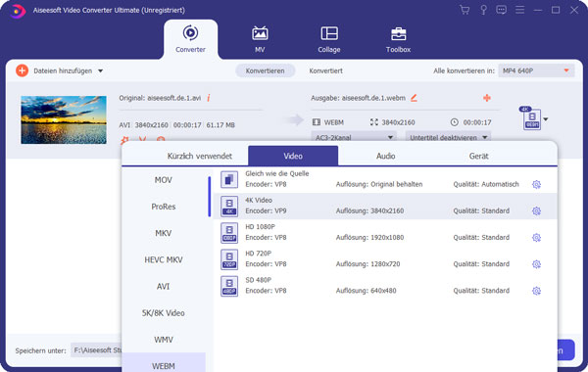
Task: Open settings gear for HD 1080P preset
Action: pos(537,238)
